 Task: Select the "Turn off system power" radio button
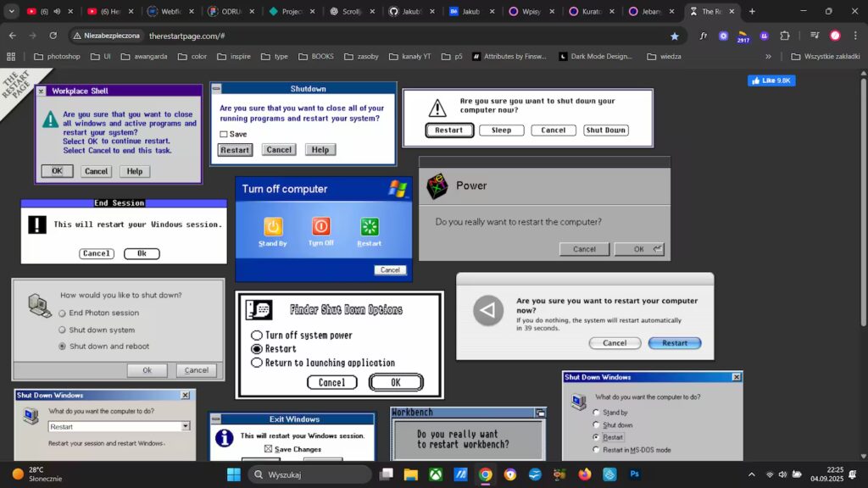(x=257, y=335)
